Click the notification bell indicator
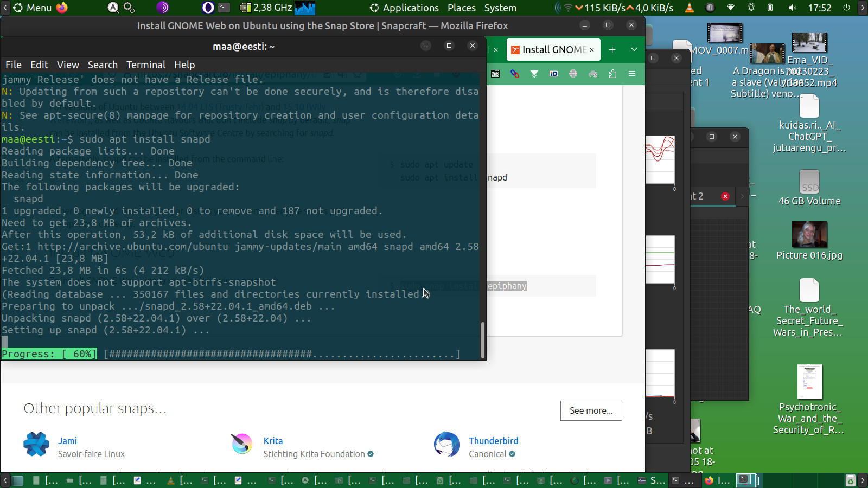 [x=751, y=8]
